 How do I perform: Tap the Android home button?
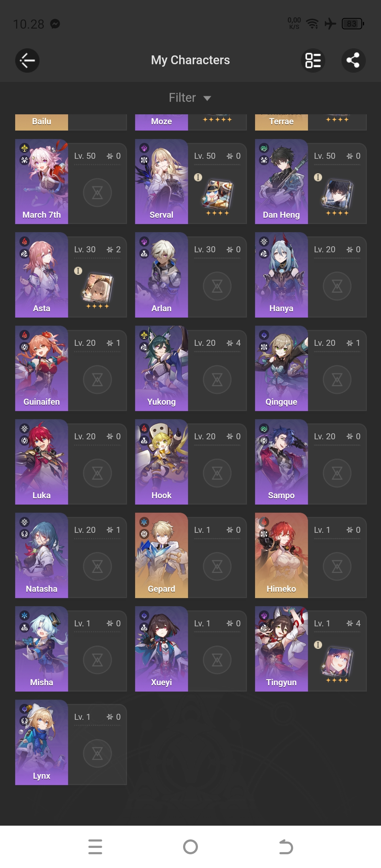click(190, 847)
